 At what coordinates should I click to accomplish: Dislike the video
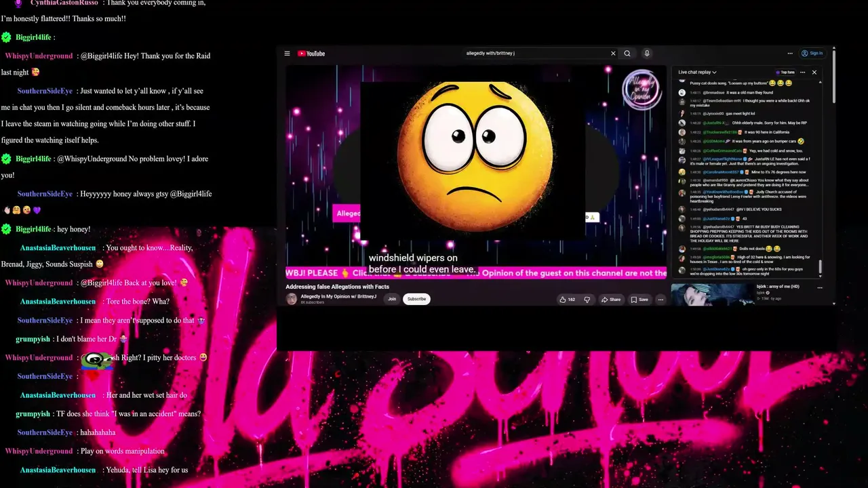click(587, 299)
